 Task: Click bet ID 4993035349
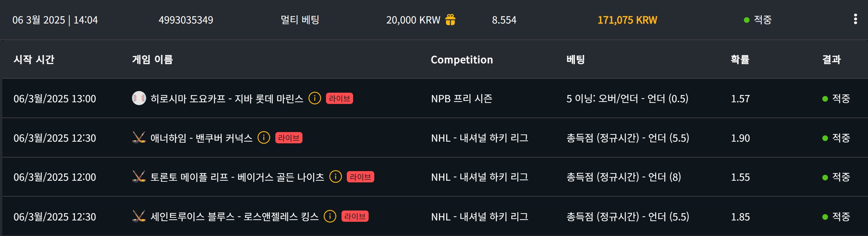click(x=186, y=20)
